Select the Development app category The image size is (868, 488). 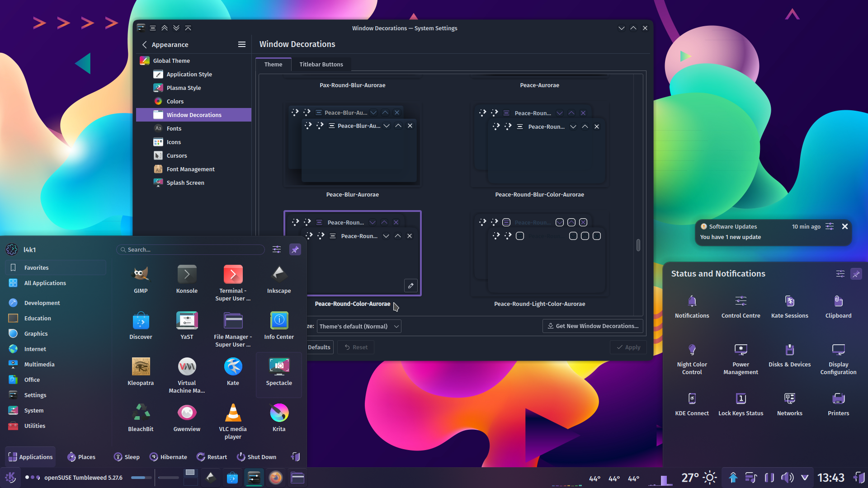56,303
